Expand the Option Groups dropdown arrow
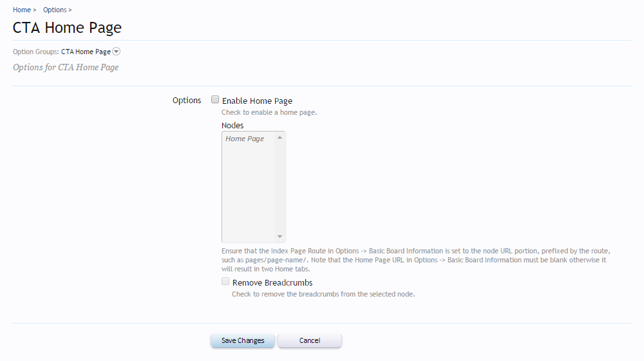 116,52
